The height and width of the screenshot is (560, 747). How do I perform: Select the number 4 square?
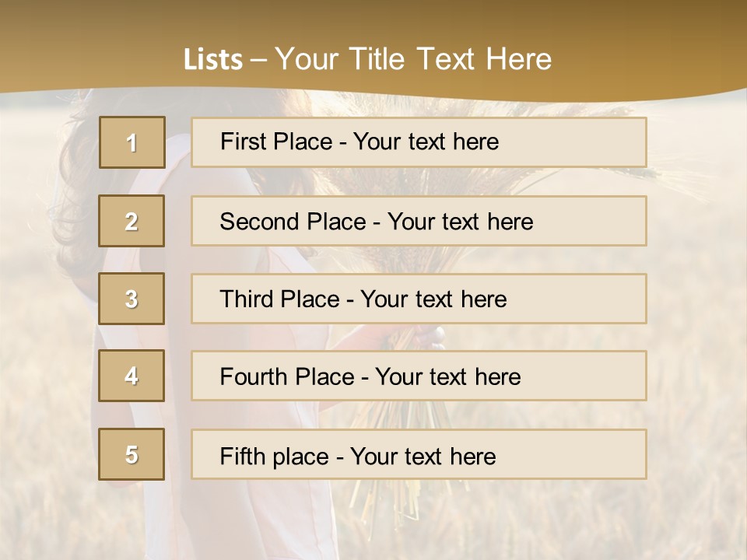click(132, 376)
